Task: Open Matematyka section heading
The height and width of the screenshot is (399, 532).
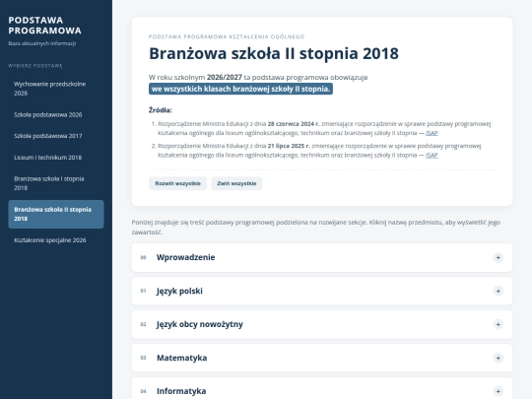Action: click(x=181, y=358)
